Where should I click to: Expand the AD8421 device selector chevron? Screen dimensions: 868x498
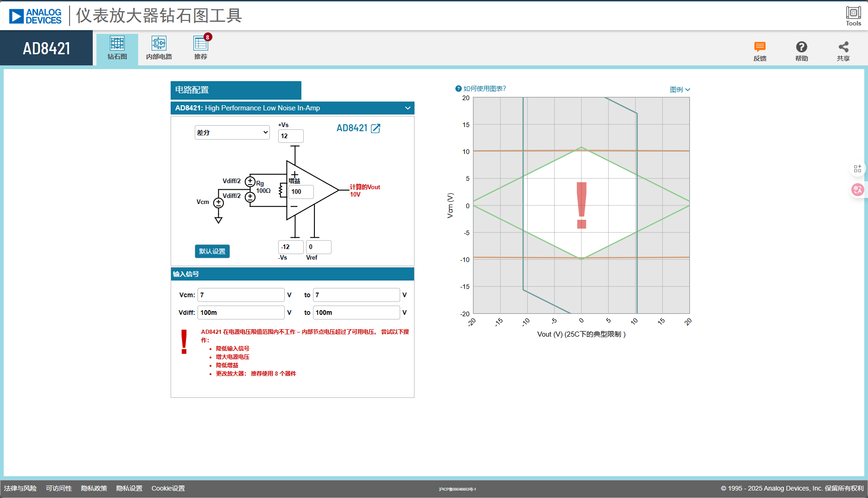coord(408,108)
